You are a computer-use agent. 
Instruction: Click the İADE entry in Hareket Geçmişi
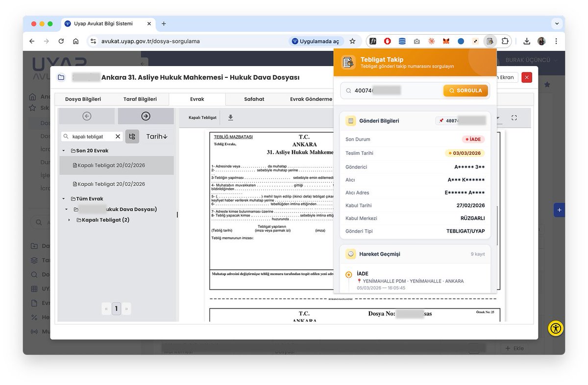click(415, 281)
